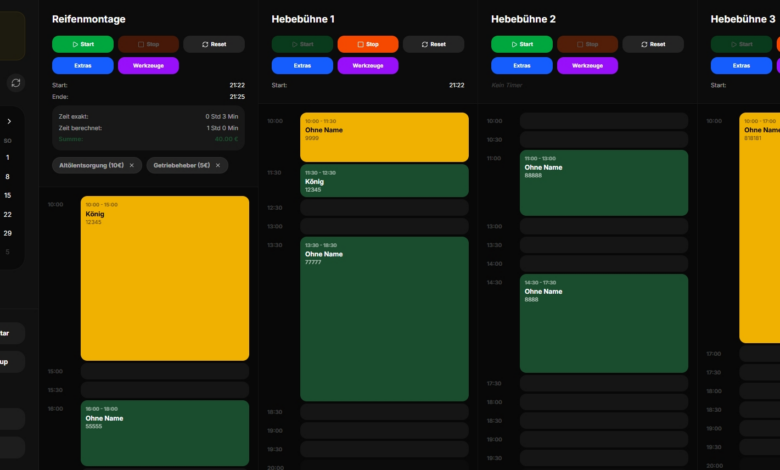Open Werkzeuge for Reifenmontage

[x=149, y=65]
